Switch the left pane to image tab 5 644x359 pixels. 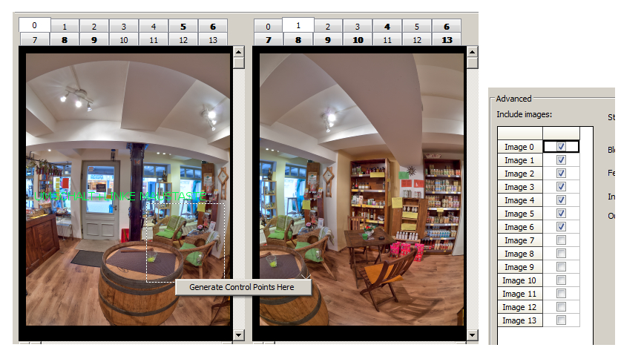pos(183,27)
